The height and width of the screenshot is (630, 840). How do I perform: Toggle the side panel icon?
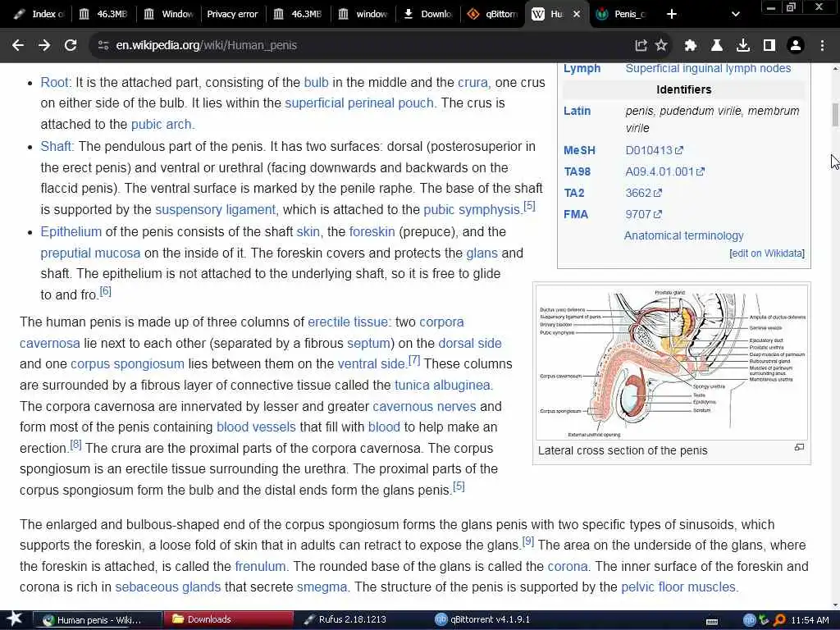click(x=769, y=46)
